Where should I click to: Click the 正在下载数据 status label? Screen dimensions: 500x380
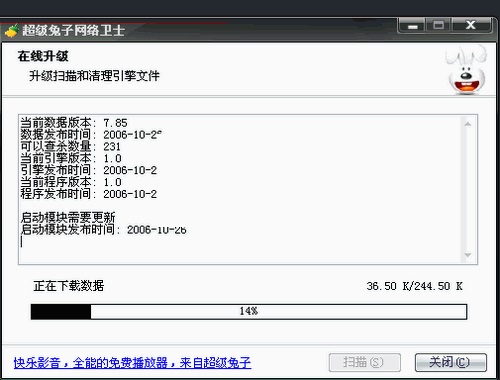point(69,286)
